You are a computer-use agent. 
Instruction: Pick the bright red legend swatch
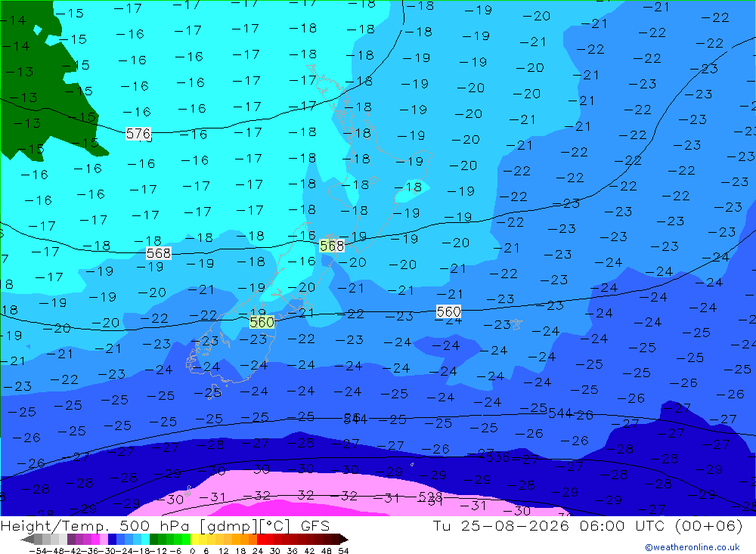coord(261,539)
